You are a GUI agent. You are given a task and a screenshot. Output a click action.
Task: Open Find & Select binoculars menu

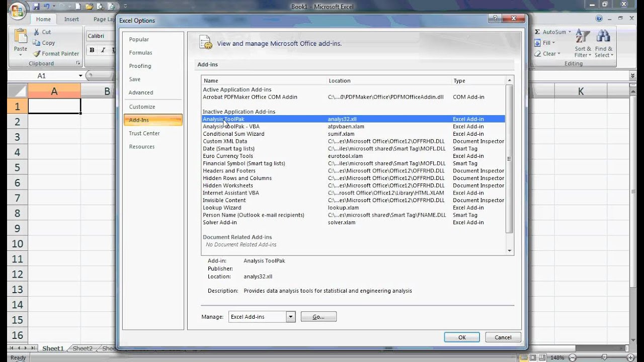point(603,43)
